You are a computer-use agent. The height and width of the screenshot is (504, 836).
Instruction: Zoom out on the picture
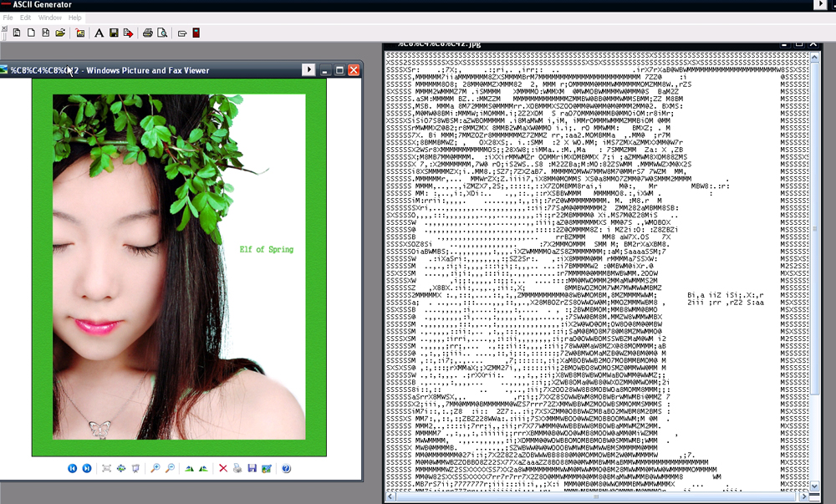pyautogui.click(x=170, y=469)
